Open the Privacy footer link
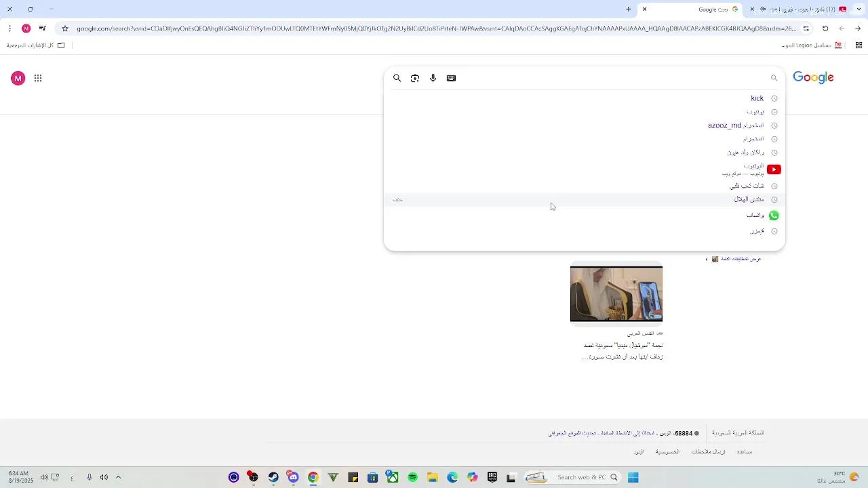868x488 pixels. 667,452
